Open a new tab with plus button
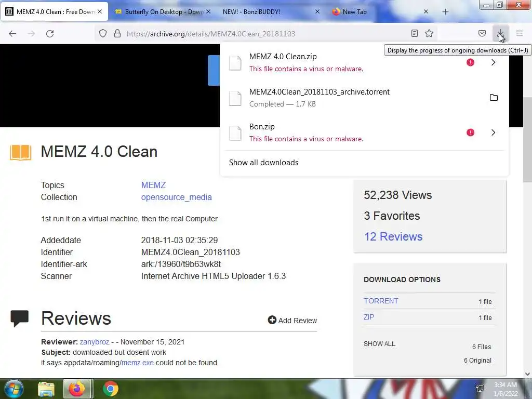Screen dimensions: 532x399 coord(445,12)
